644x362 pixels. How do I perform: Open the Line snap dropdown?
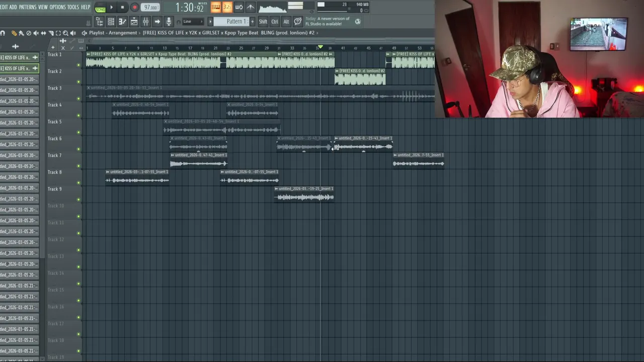point(193,22)
